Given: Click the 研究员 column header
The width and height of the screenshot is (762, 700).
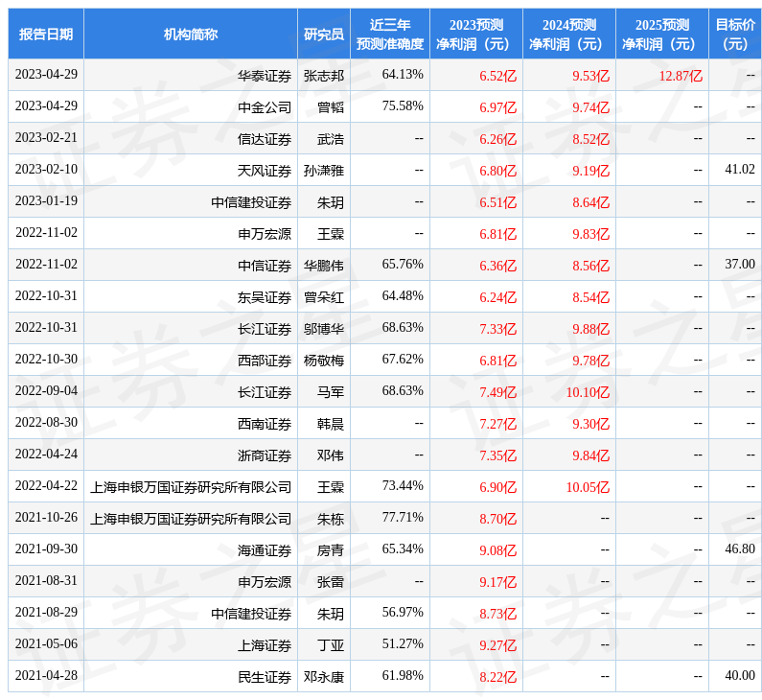Looking at the screenshot, I should pos(324,34).
